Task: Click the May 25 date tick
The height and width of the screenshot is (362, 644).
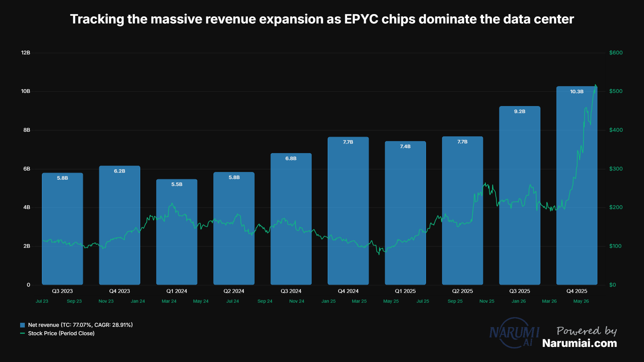Action: 391,301
